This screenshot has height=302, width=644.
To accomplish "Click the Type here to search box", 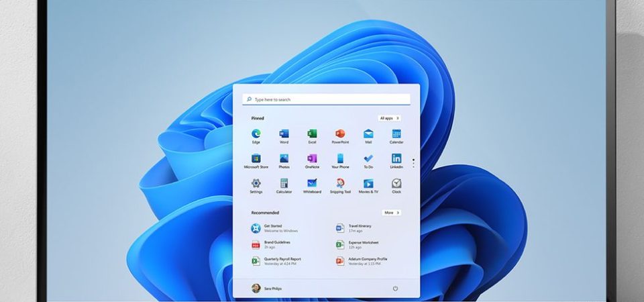I will pos(326,99).
